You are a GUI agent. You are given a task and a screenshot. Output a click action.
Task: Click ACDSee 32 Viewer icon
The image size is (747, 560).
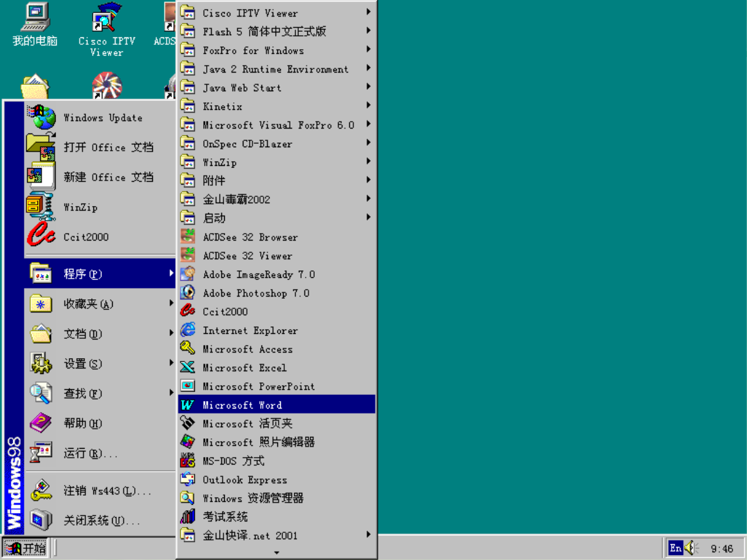[x=187, y=255]
